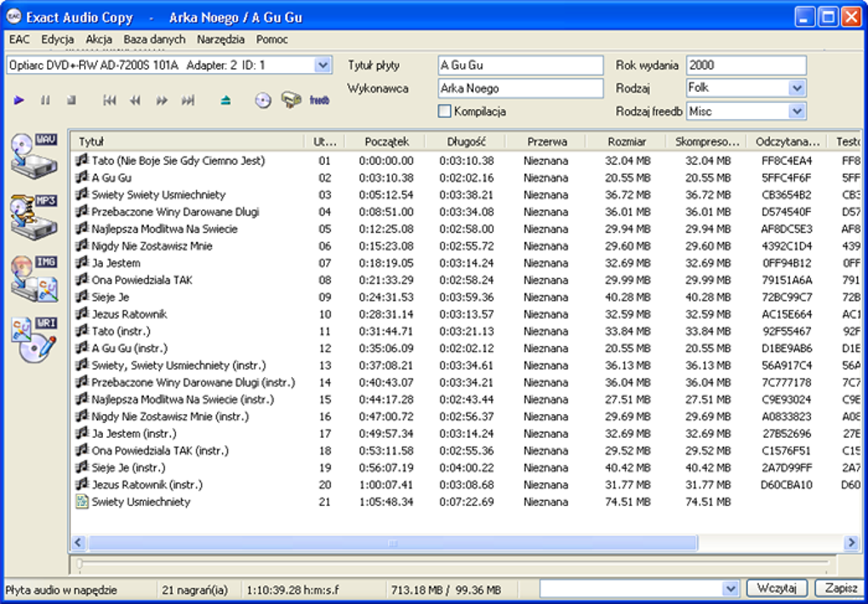
Task: Click music note icon of Sieje Je track 09
Action: pos(82,297)
